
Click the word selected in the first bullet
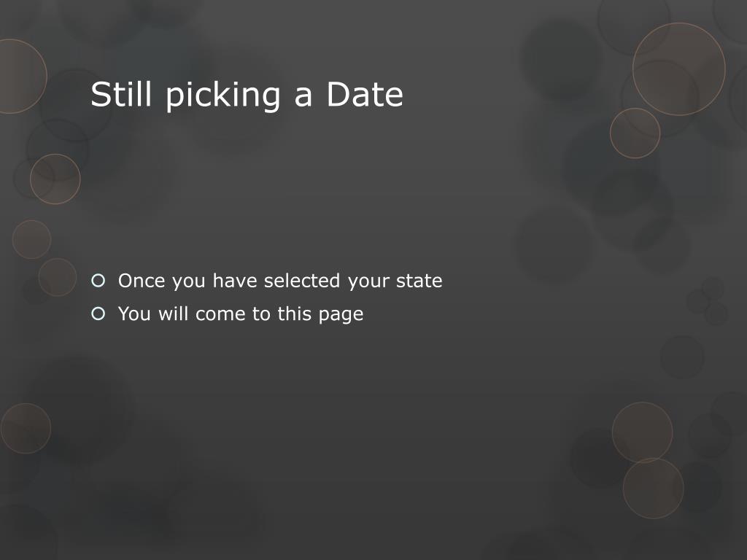[302, 281]
